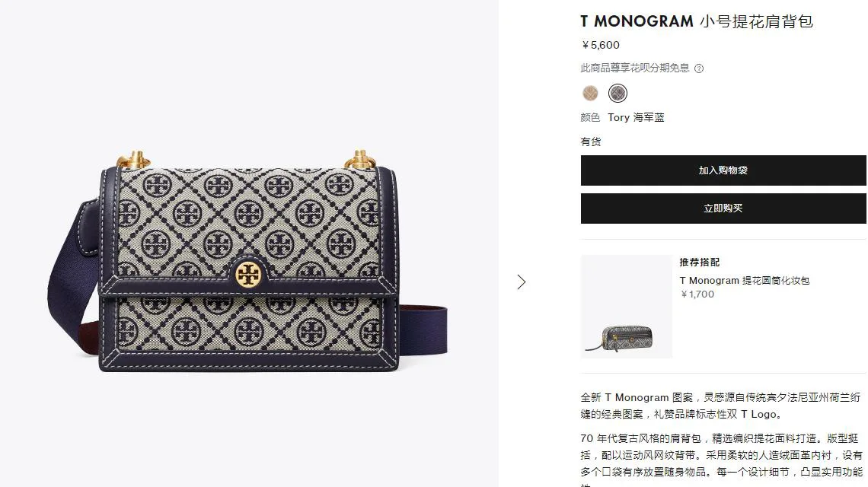The image size is (868, 487).
Task: Click the help icon beside 花呗分期免息
Action: (699, 68)
